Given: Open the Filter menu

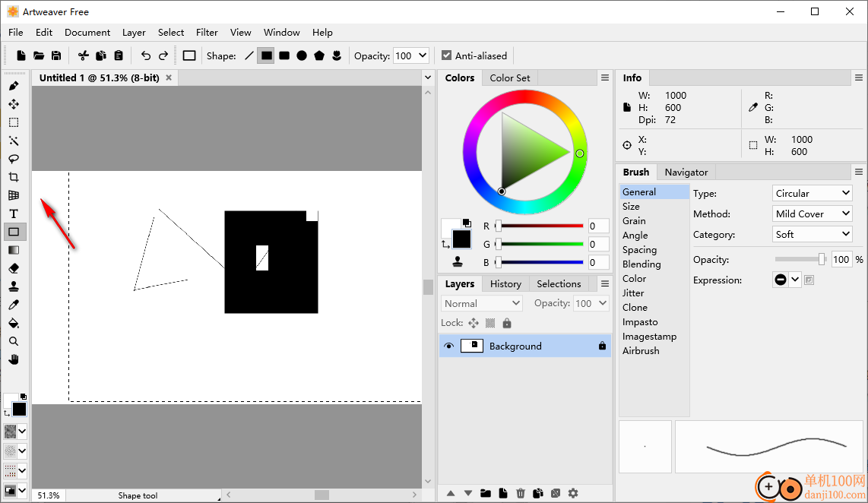Looking at the screenshot, I should (x=207, y=32).
